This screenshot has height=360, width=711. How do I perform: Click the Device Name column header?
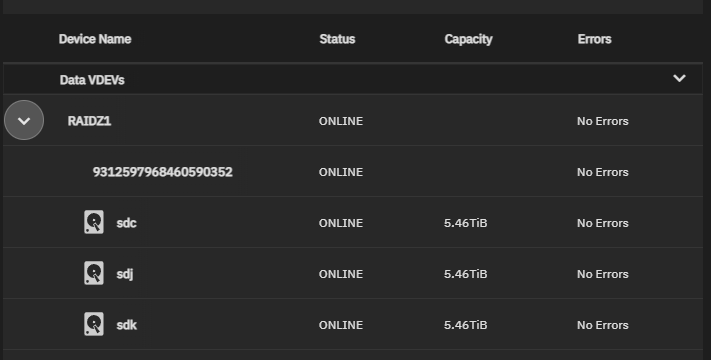pos(95,39)
